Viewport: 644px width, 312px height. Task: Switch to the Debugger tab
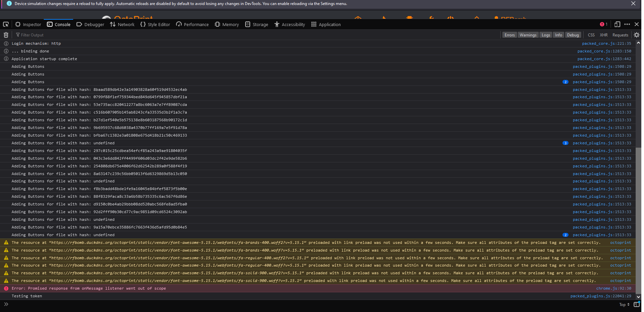click(90, 24)
